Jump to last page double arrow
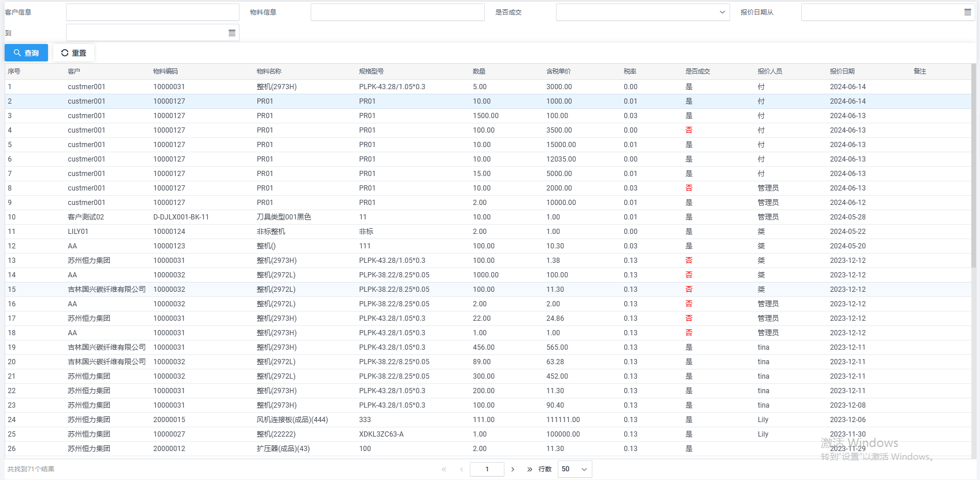The width and height of the screenshot is (980, 480). 529,469
